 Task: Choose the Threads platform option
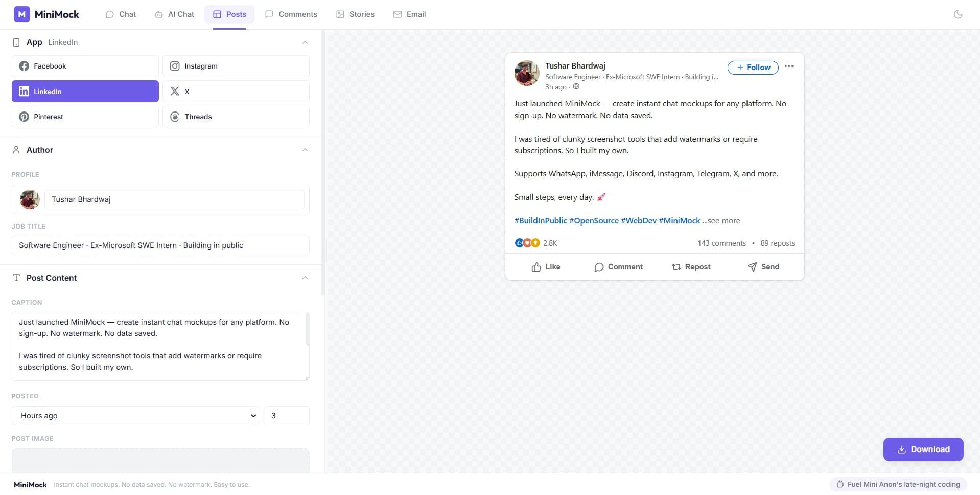(236, 117)
